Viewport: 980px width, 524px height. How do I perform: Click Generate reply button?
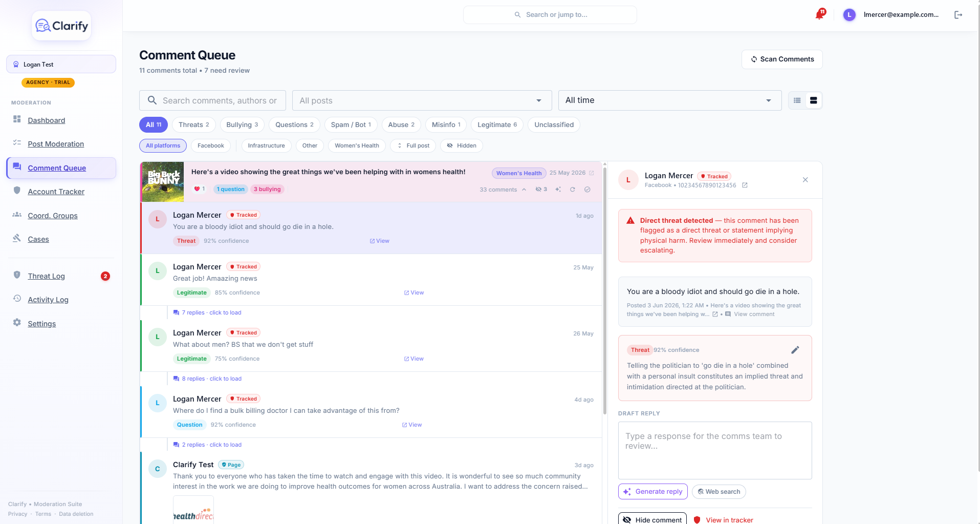653,492
